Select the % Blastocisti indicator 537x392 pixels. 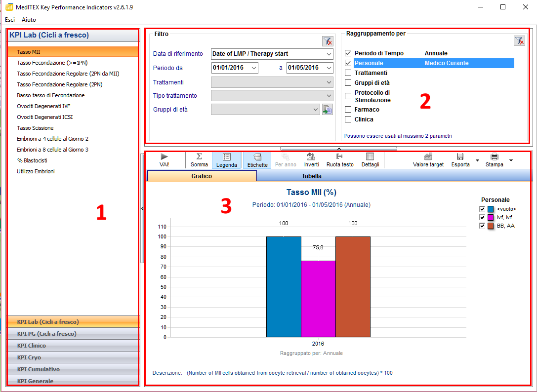[x=32, y=160]
